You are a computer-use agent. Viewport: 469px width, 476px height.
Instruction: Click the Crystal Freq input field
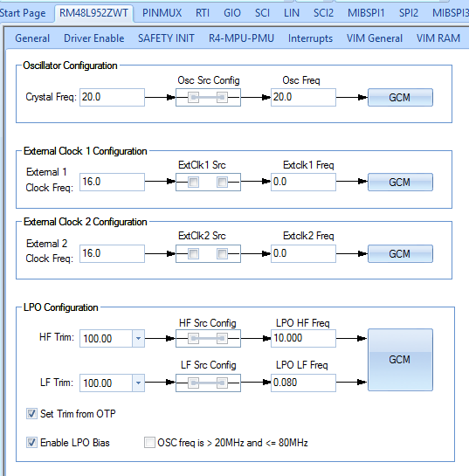coord(112,98)
